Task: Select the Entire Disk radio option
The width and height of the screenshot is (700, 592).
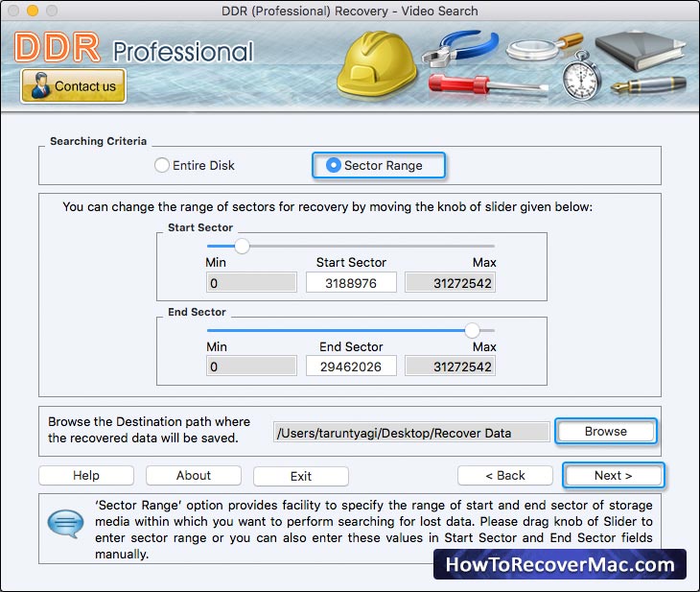Action: (x=195, y=165)
